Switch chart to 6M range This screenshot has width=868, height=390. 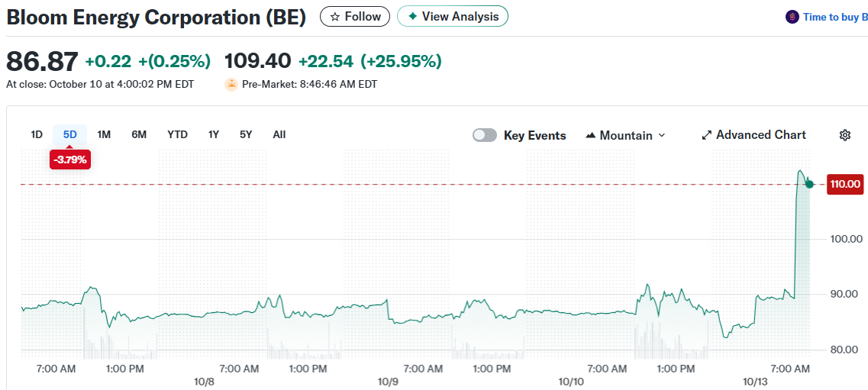[x=139, y=134]
